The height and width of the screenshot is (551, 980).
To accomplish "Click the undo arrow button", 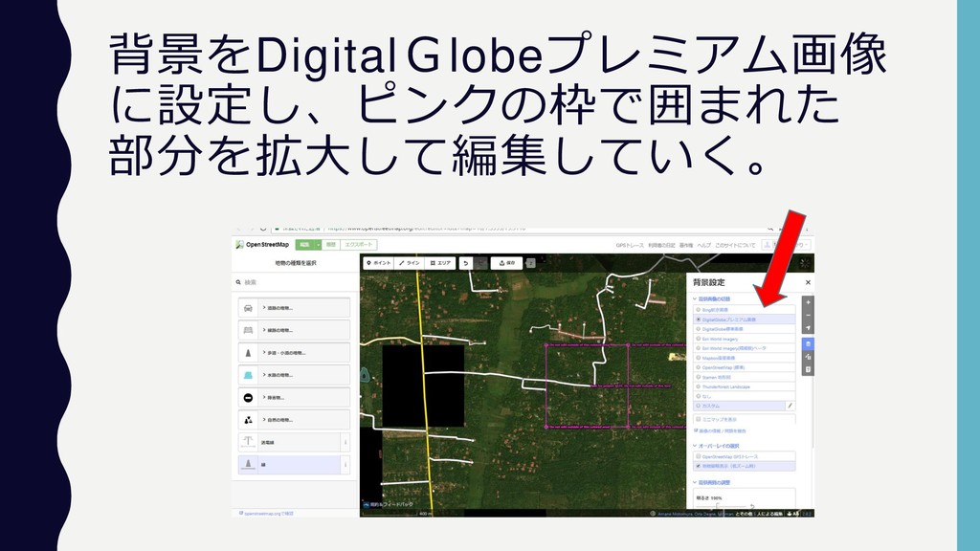I will click(466, 263).
